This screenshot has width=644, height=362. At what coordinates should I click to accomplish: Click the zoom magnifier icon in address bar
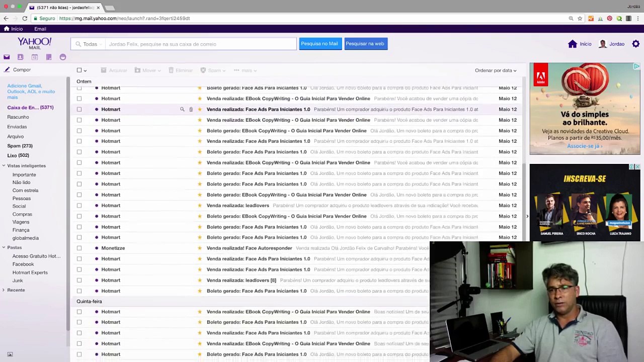click(571, 19)
